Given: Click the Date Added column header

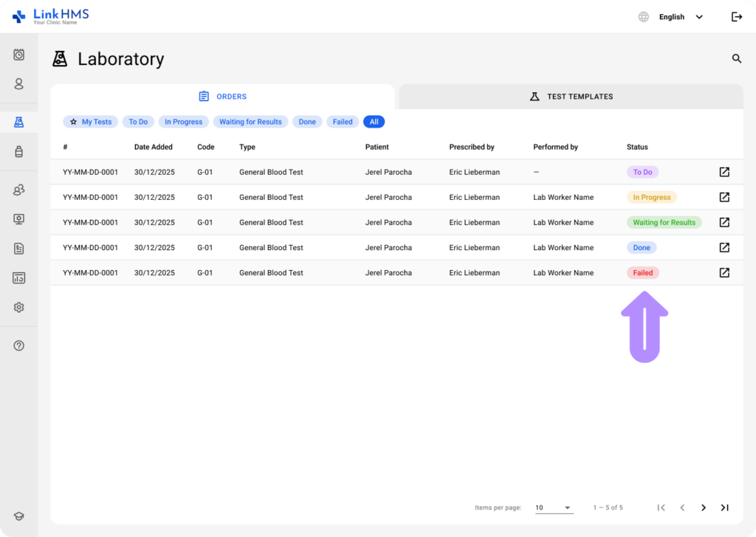Looking at the screenshot, I should 154,147.
